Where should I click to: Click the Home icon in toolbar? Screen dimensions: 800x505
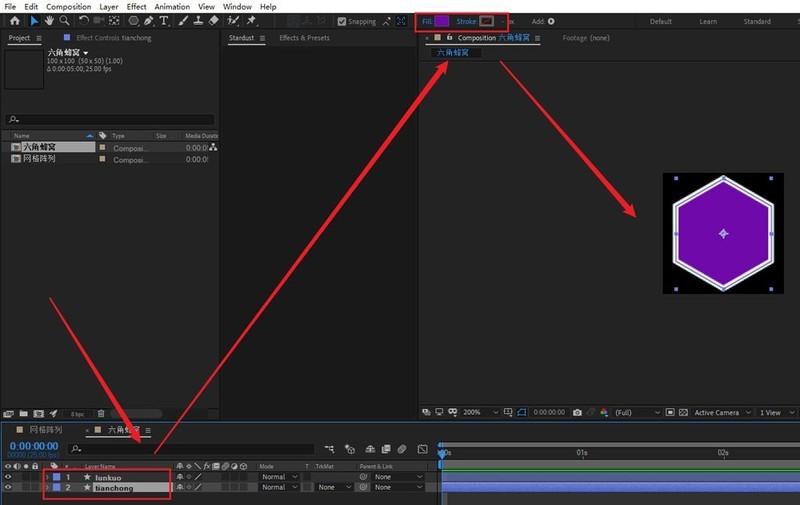coord(14,21)
